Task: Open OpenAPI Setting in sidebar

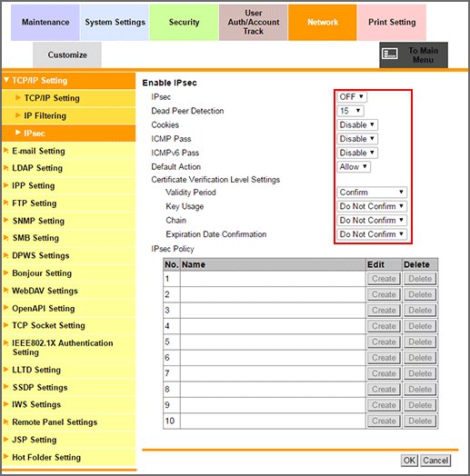Action: point(69,309)
